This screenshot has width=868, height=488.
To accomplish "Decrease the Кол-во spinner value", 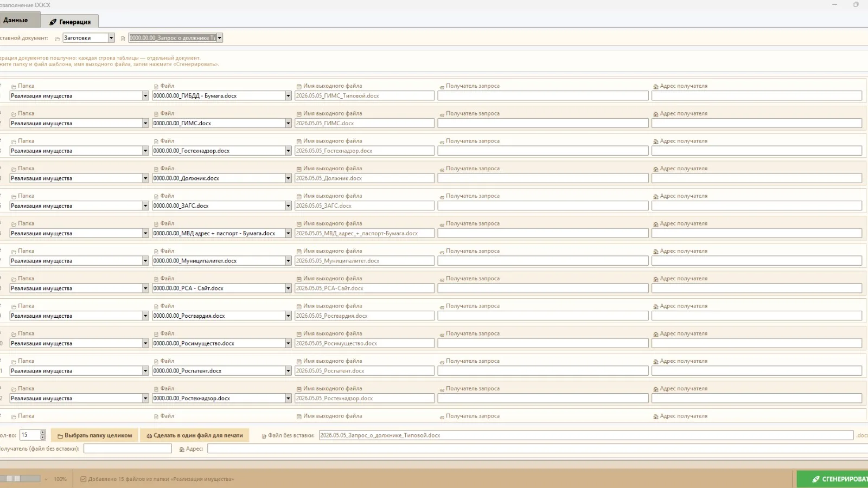I will point(43,438).
